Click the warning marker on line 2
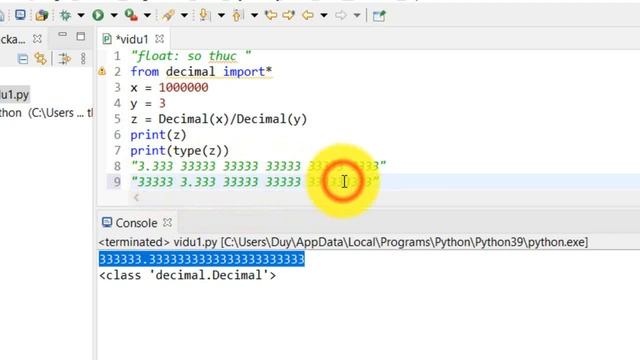Screen dimensions: 640x360 tap(102, 72)
